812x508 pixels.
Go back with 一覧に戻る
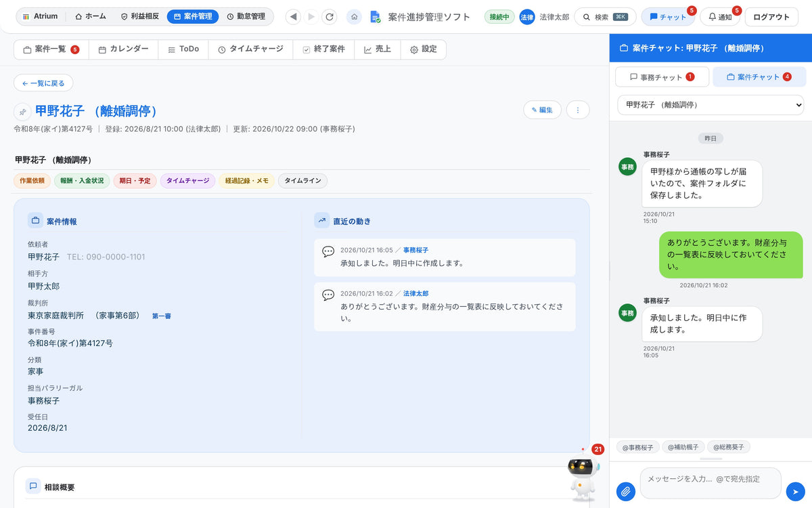coord(43,83)
